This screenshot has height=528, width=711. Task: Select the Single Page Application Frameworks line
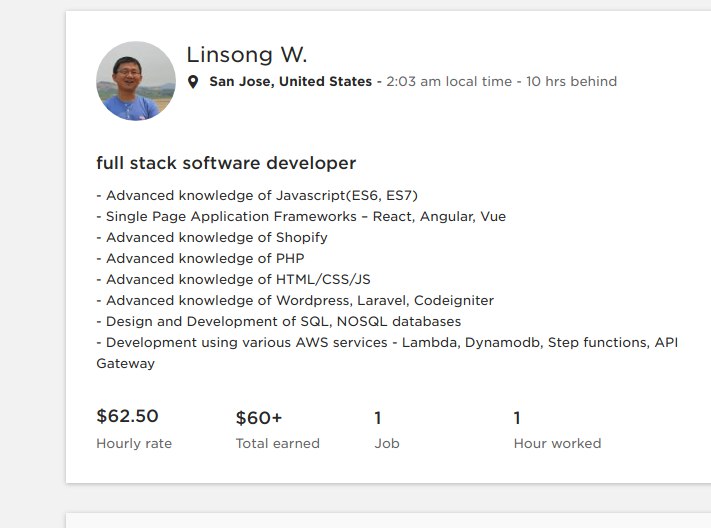point(301,216)
